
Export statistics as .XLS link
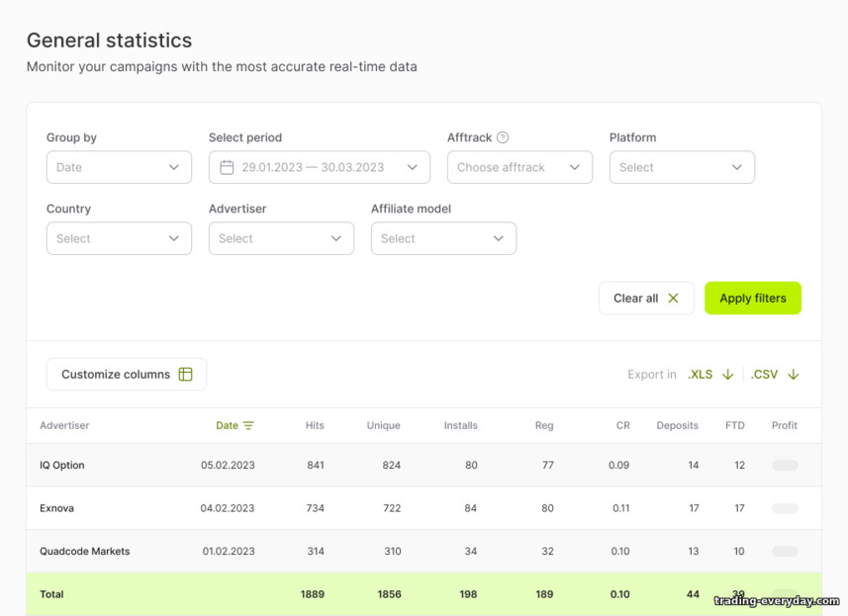tap(701, 375)
